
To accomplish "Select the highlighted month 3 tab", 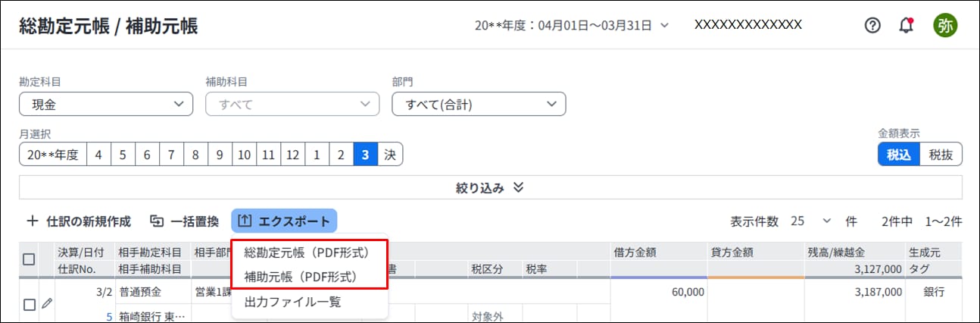I will 365,155.
